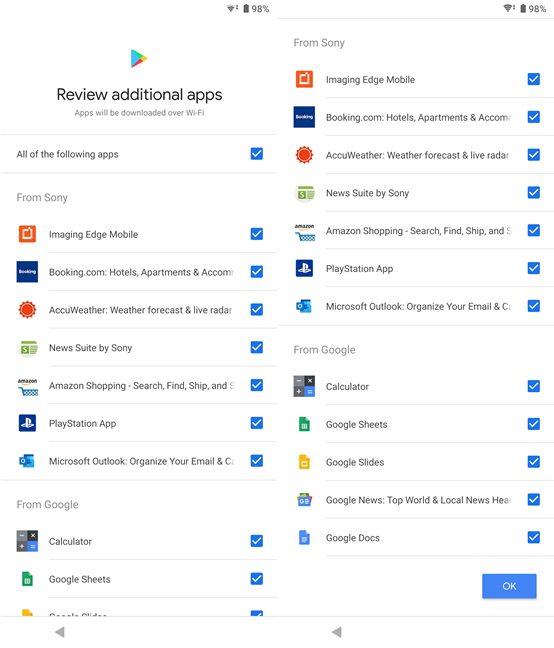Viewport: 554px width, 648px height.
Task: Click 'From Sony' header in left screen
Action: tap(42, 198)
